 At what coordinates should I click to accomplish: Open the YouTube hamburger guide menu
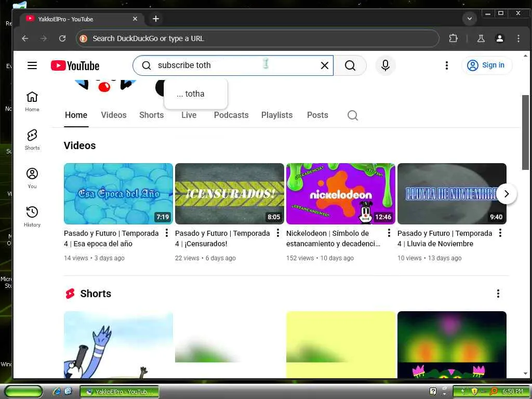32,65
